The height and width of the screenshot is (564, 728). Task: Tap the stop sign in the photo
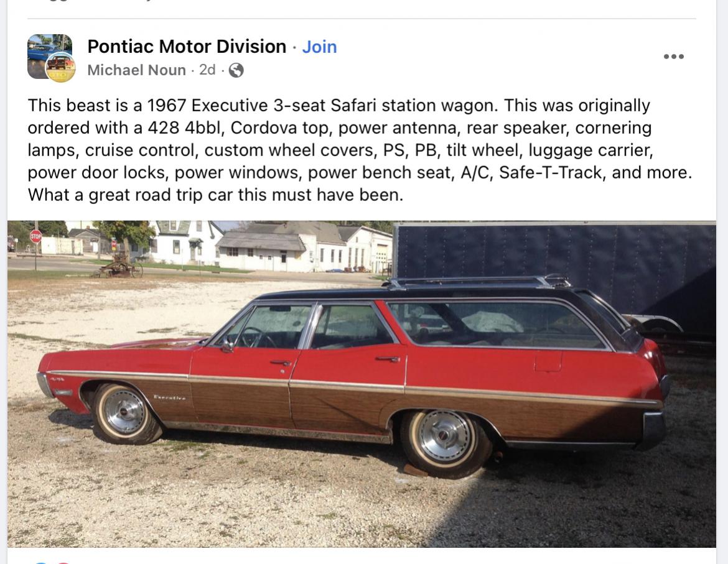(x=35, y=236)
